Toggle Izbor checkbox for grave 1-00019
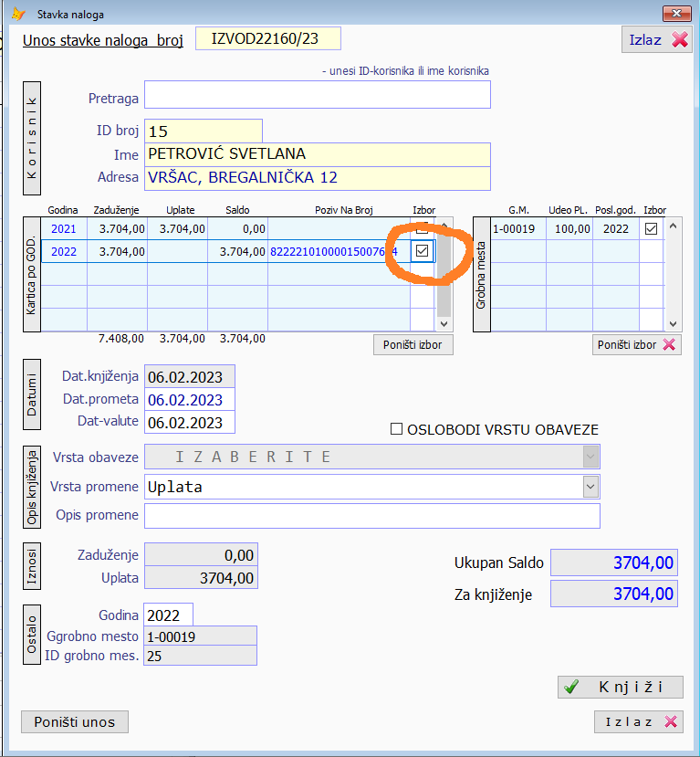The image size is (700, 757). click(x=651, y=228)
